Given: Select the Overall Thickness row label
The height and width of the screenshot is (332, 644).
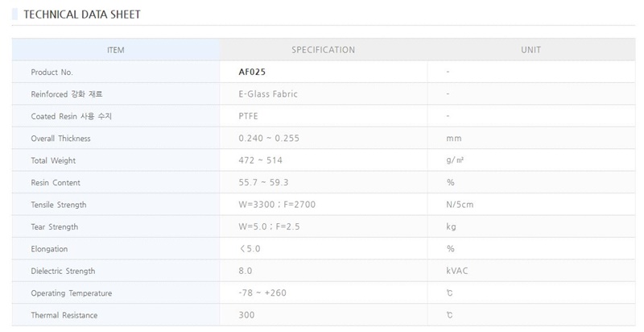Looking at the screenshot, I should (60, 139).
